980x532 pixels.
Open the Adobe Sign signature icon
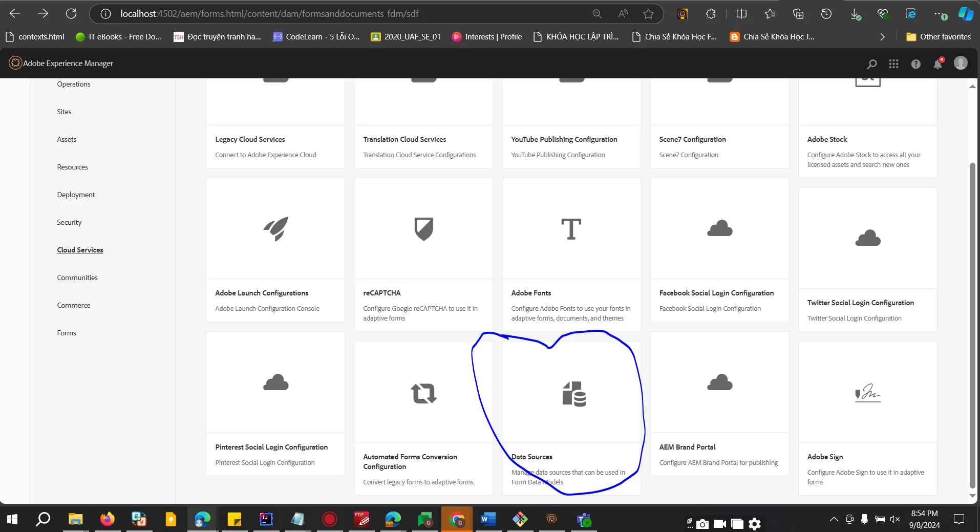click(868, 393)
